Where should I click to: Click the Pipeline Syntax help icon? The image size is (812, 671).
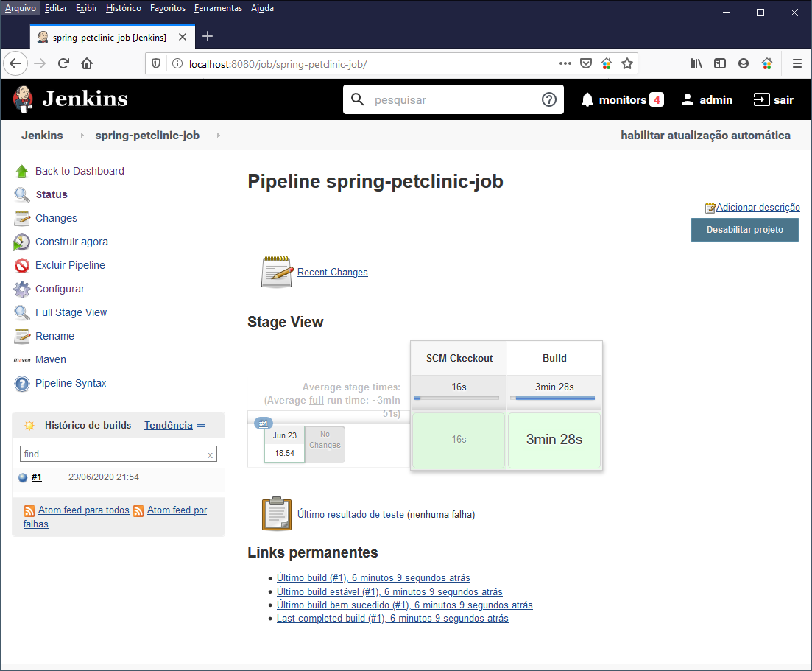click(21, 384)
